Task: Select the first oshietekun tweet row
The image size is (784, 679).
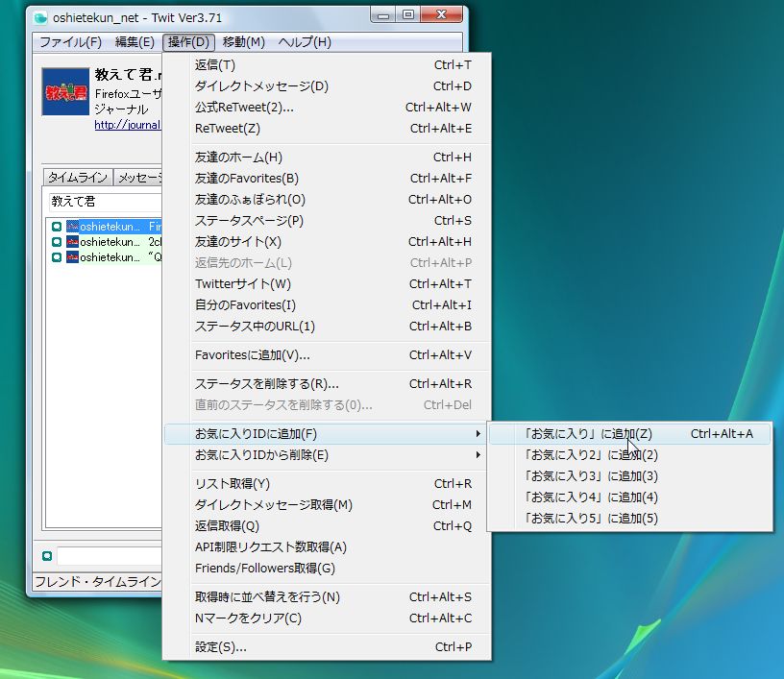Action: 107,227
